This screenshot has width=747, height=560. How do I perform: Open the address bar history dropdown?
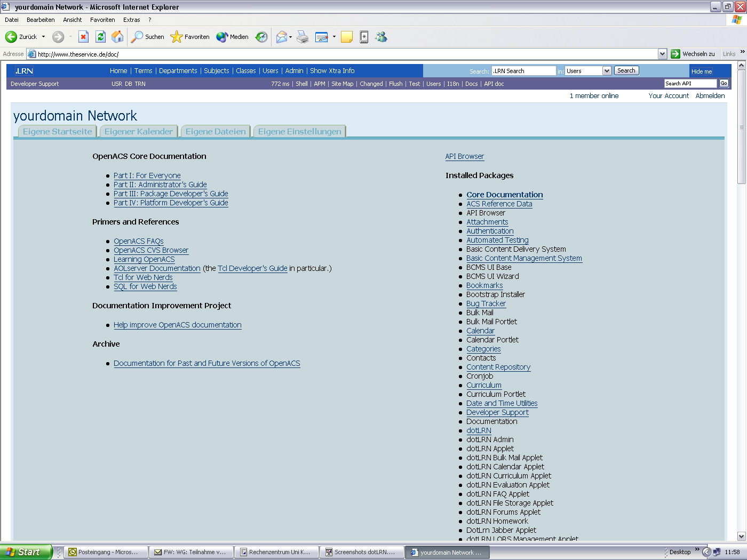click(662, 53)
